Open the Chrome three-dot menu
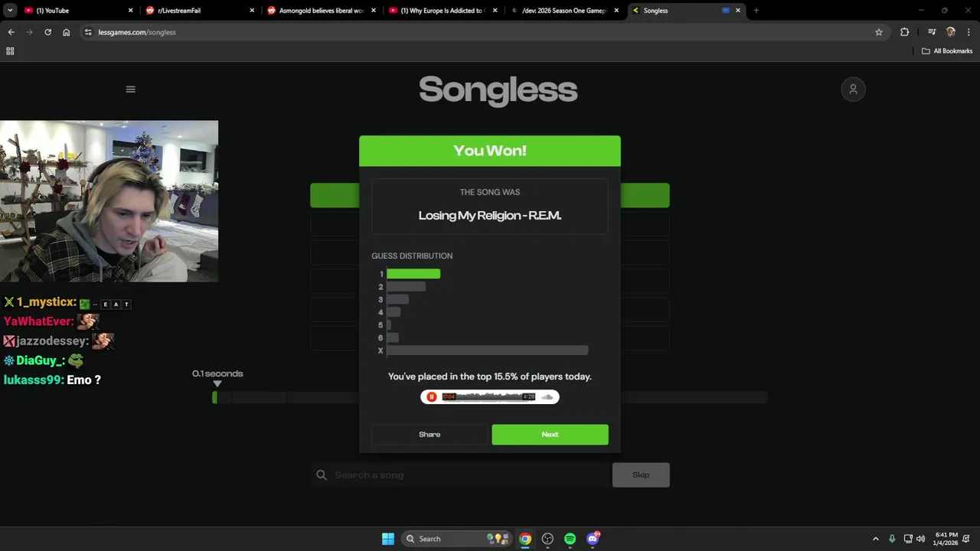980x551 pixels. pyautogui.click(x=969, y=32)
